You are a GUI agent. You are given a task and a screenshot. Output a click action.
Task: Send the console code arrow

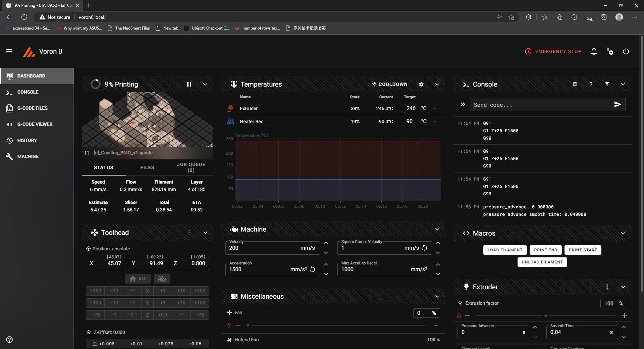point(618,105)
